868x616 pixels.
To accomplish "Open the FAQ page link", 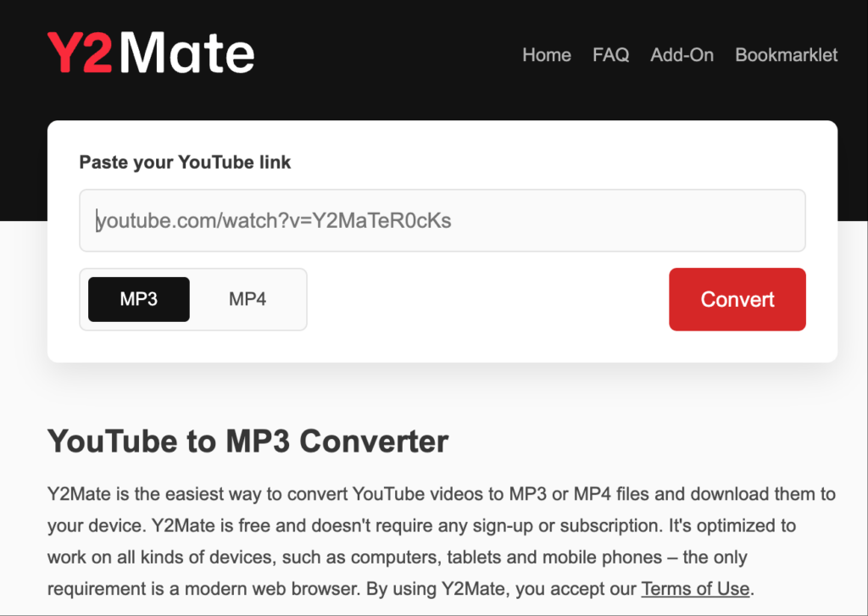I will pos(610,55).
